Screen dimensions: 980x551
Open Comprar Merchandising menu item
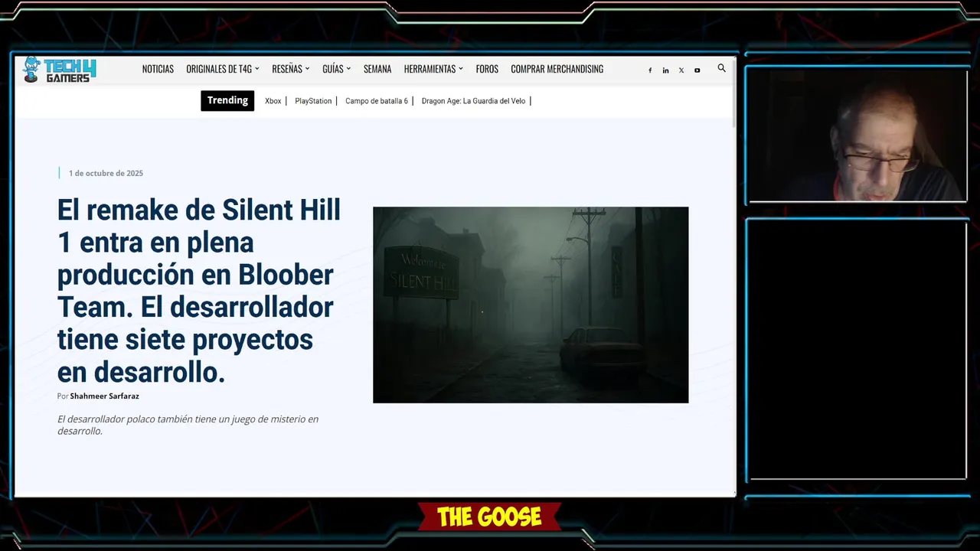pyautogui.click(x=557, y=69)
